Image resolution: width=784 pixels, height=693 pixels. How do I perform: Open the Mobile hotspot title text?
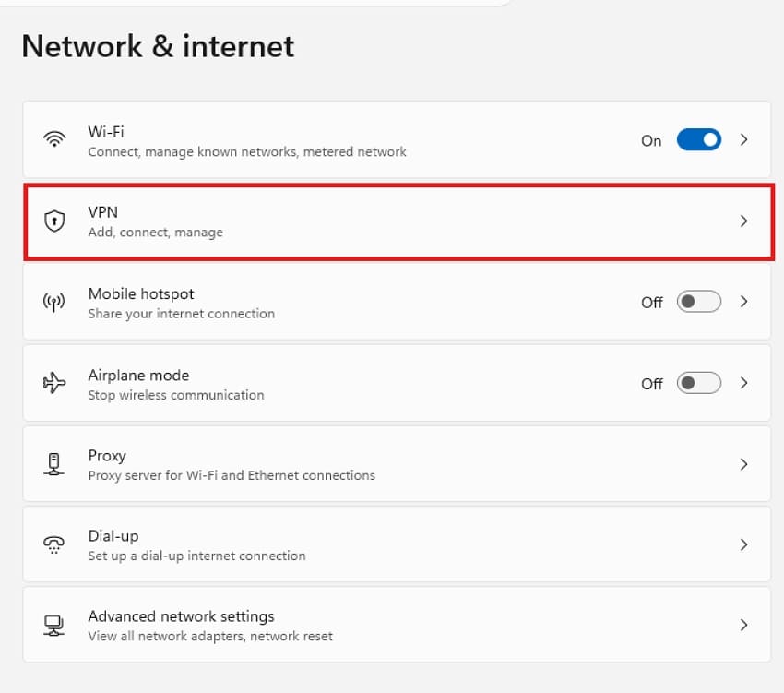click(141, 293)
